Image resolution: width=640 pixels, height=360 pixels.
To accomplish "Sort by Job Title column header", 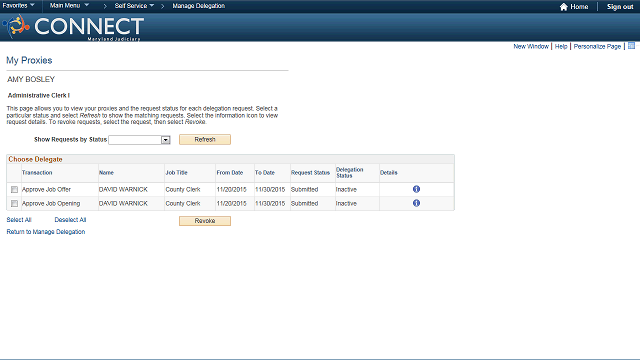I will click(176, 173).
